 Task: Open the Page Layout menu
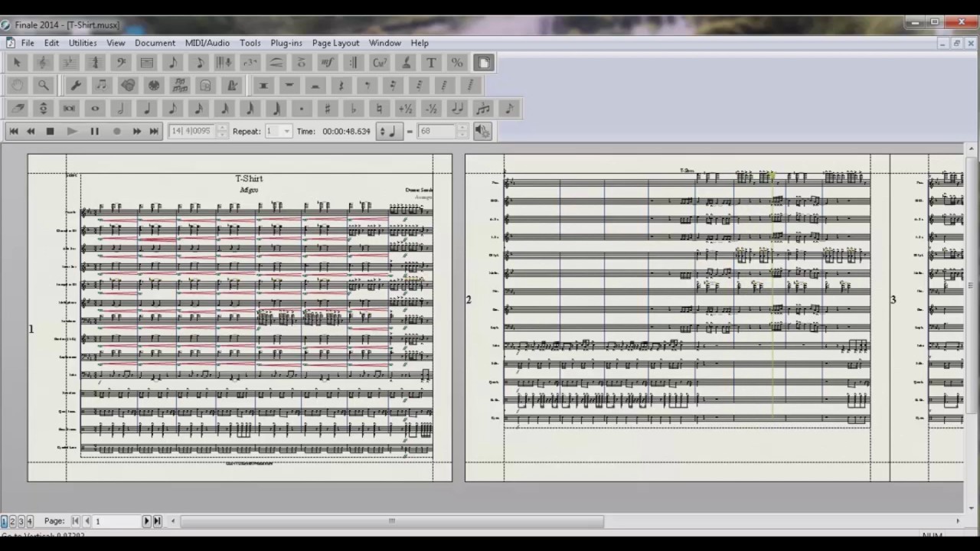tap(335, 43)
